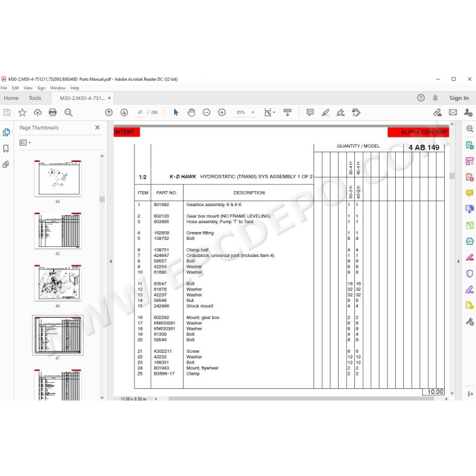Share a link to the file
Viewport: 476px width, 476px height.
(437, 113)
